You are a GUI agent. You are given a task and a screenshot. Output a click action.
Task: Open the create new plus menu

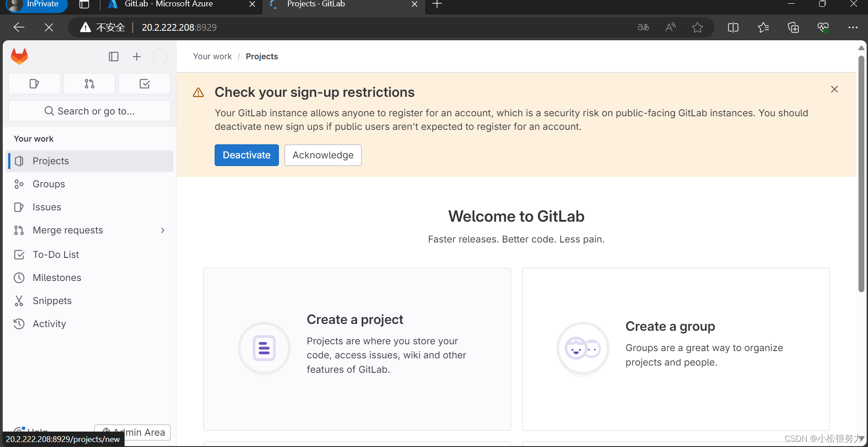(137, 57)
